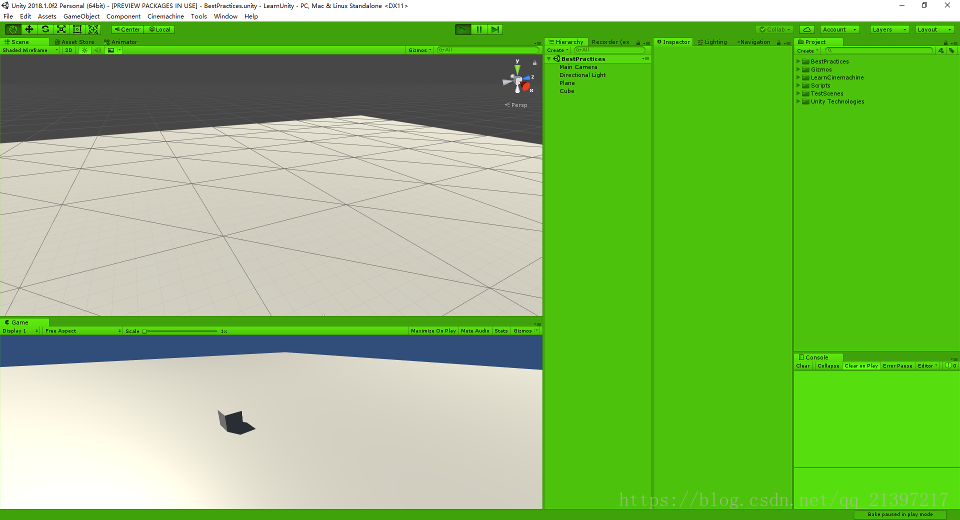Select the Hand tool in the toolbar
Screen dimensions: 960x520
click(12, 29)
